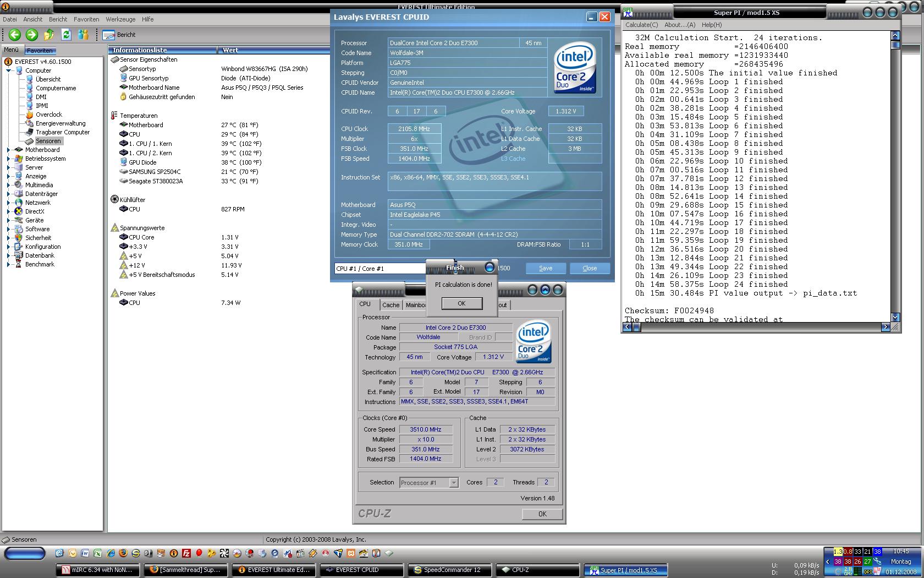Switch to the Favoriten tab in the sidebar
The width and height of the screenshot is (924, 578).
click(x=40, y=50)
